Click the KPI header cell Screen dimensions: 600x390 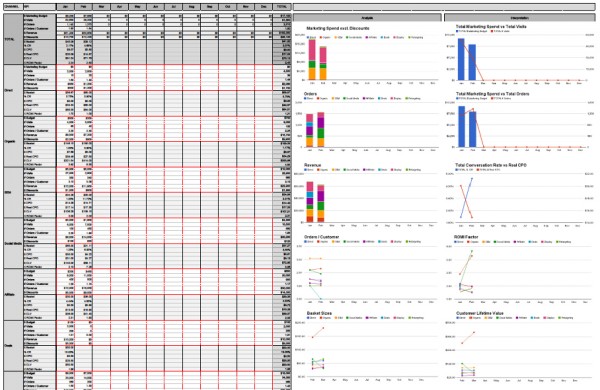tap(39, 7)
